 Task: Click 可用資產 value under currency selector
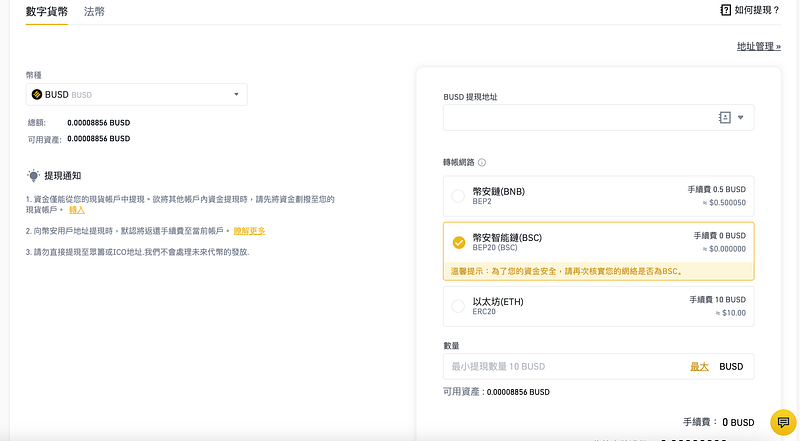pos(98,138)
